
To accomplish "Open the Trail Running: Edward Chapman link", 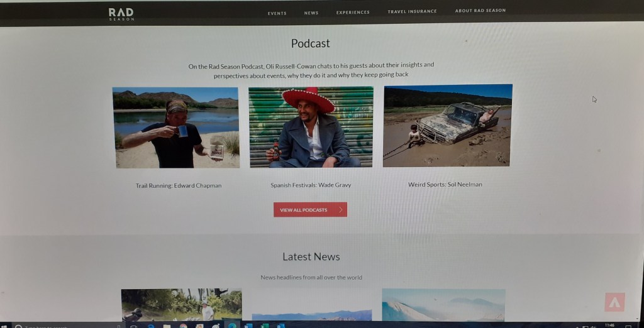I will (x=179, y=186).
